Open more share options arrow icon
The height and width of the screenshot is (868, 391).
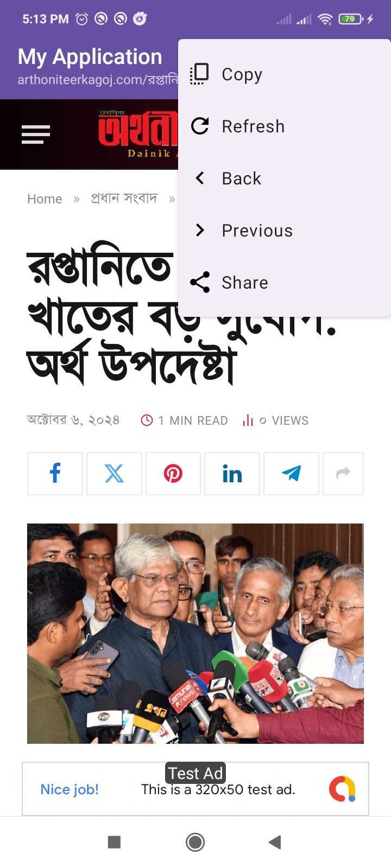343,474
